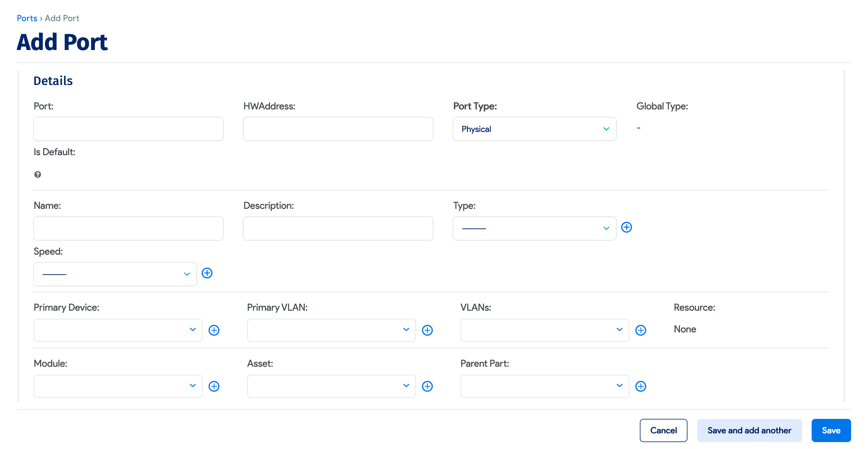Click Is Default help question icon
This screenshot has width=868, height=449.
[x=38, y=174]
